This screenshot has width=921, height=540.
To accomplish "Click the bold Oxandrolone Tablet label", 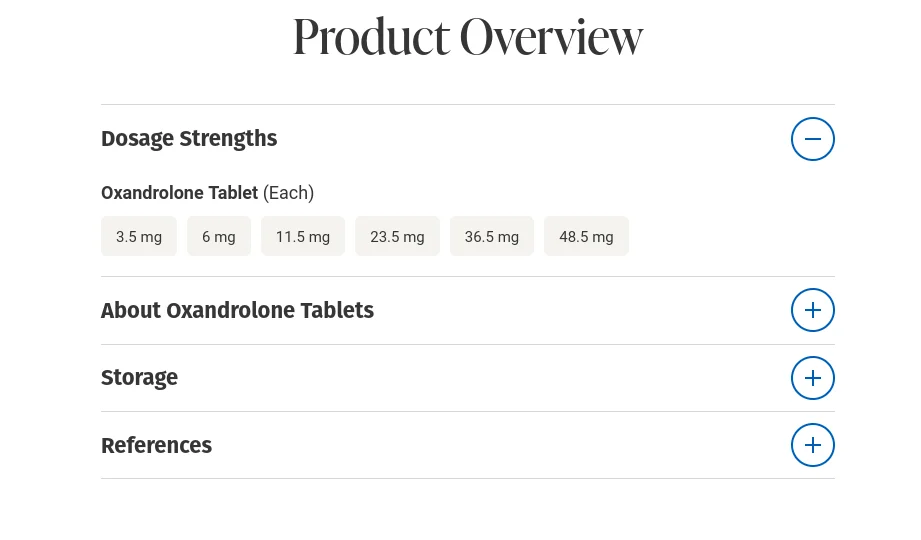I will (x=179, y=193).
